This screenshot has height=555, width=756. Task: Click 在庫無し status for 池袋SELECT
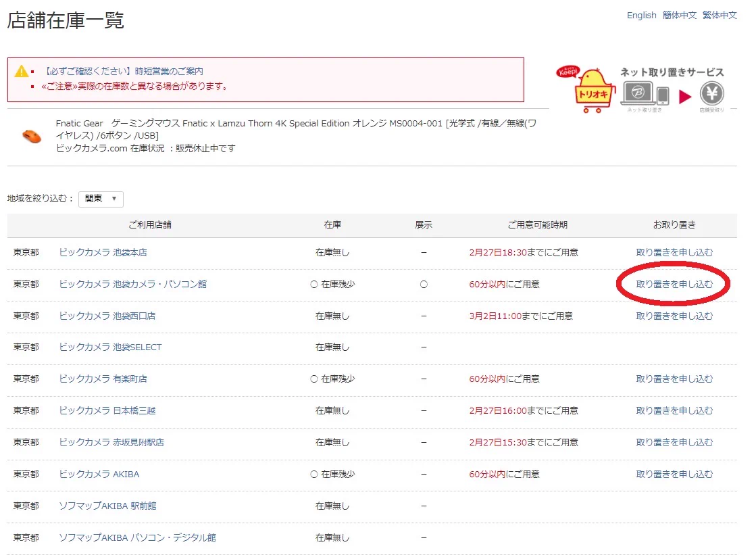(332, 347)
